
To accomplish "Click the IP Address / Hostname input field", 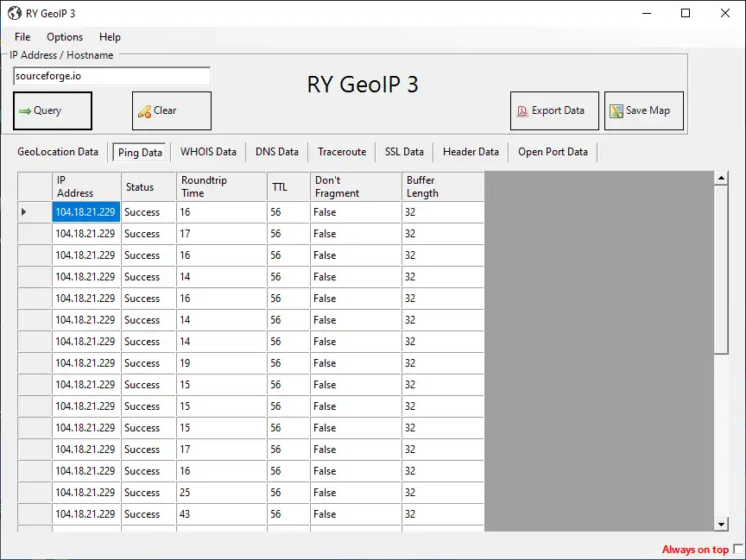I will (x=111, y=76).
